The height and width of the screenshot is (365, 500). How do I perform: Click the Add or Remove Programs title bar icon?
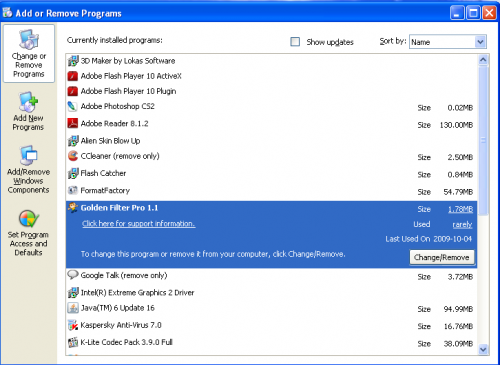pos(7,13)
